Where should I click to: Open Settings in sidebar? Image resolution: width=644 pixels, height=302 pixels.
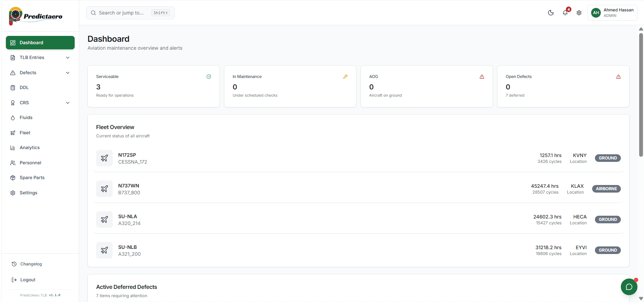(x=40, y=193)
